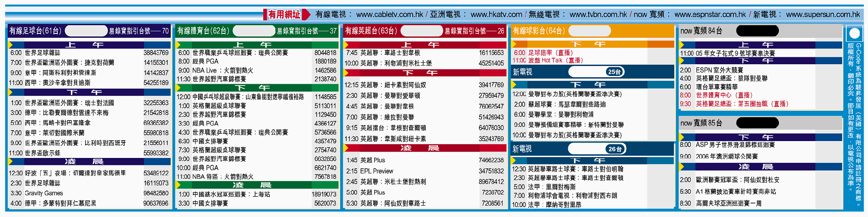Click the black pill beside now 寬頻 84台
The width and height of the screenshot is (868, 217).
(758, 31)
